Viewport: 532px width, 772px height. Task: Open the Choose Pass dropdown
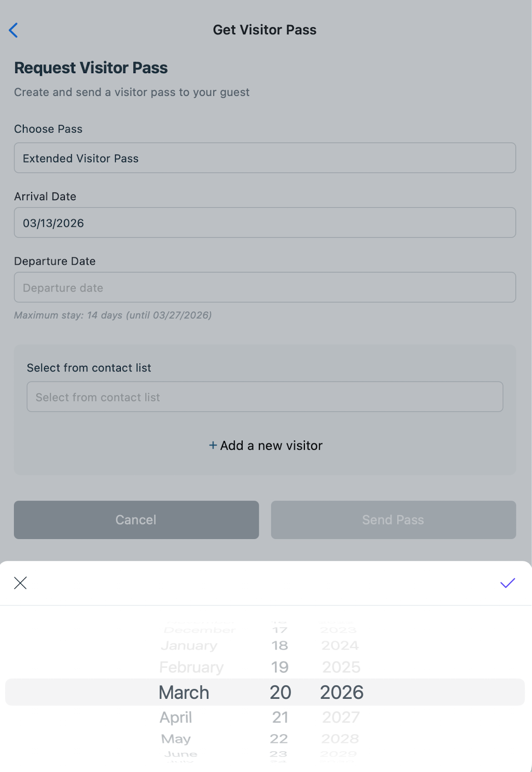click(x=264, y=158)
